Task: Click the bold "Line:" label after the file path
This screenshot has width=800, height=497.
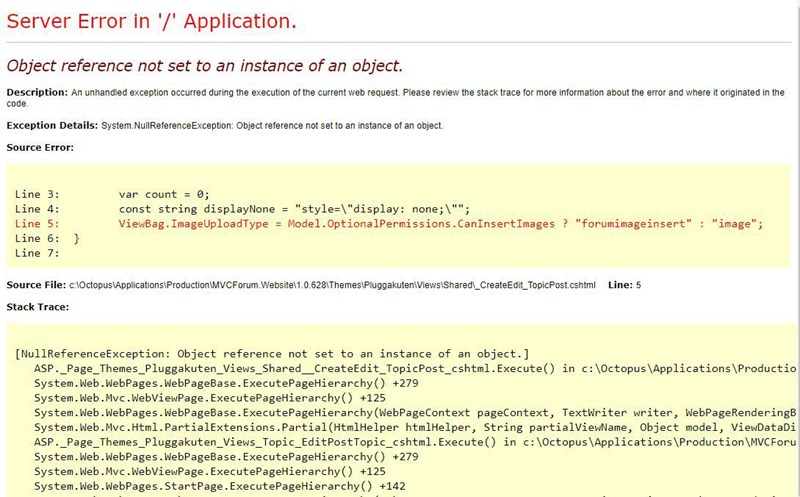Action: (619, 285)
